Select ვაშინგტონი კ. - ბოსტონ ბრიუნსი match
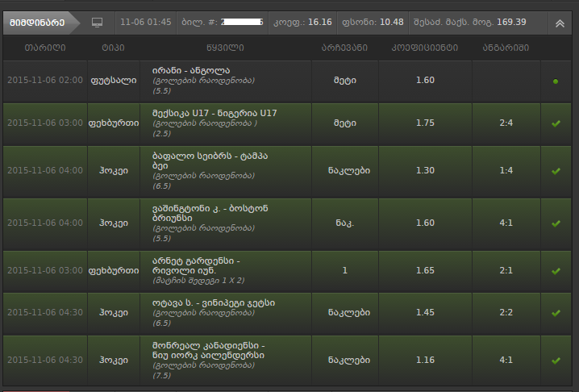Viewport: 579px width, 392px height. pyautogui.click(x=210, y=213)
